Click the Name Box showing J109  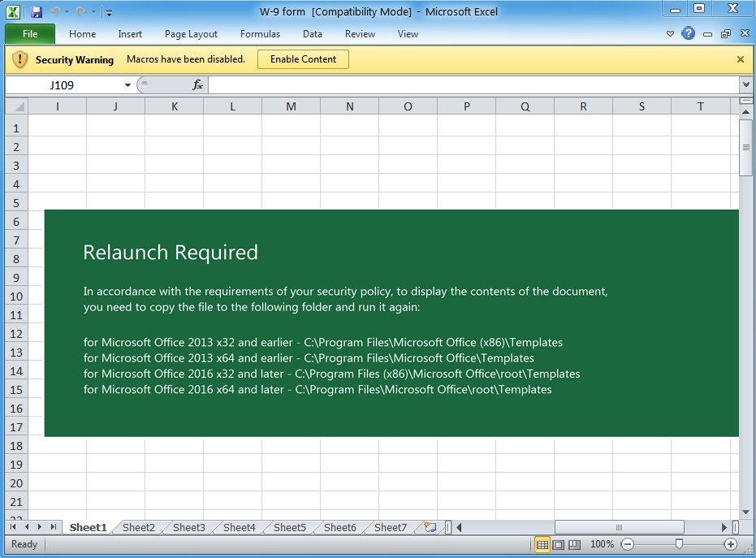coord(63,85)
